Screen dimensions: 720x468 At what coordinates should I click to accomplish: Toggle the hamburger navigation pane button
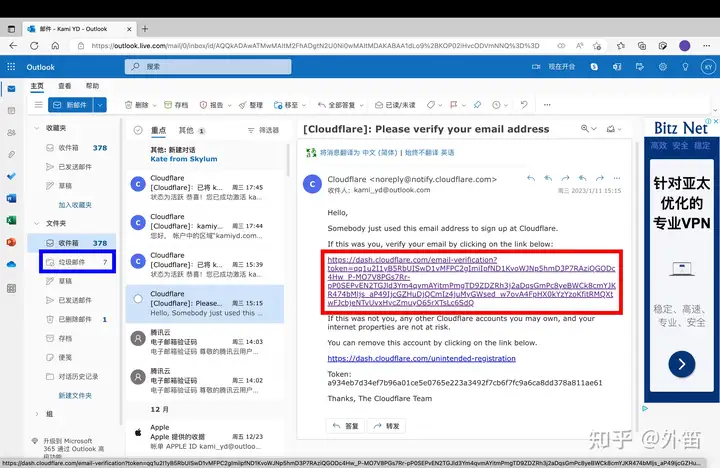(x=39, y=105)
